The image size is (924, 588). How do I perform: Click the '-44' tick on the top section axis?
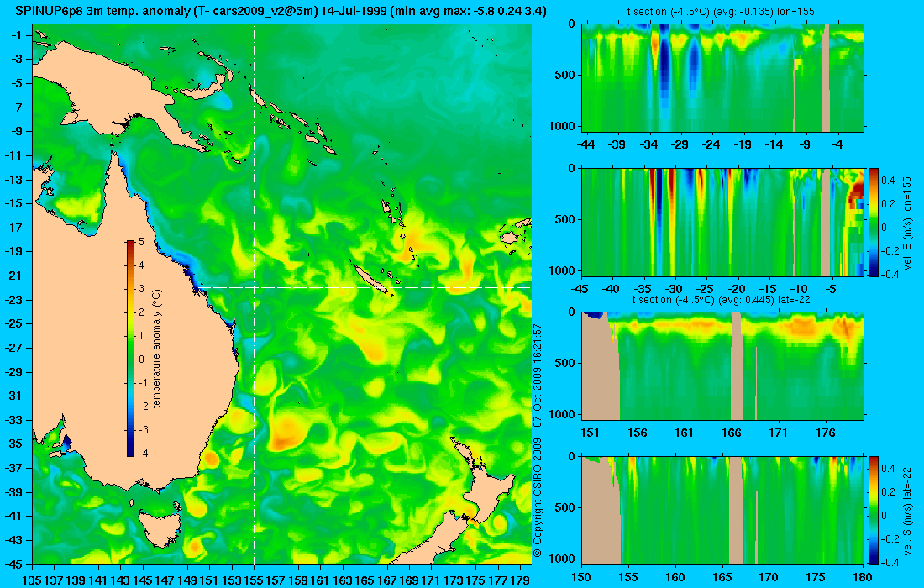point(585,144)
